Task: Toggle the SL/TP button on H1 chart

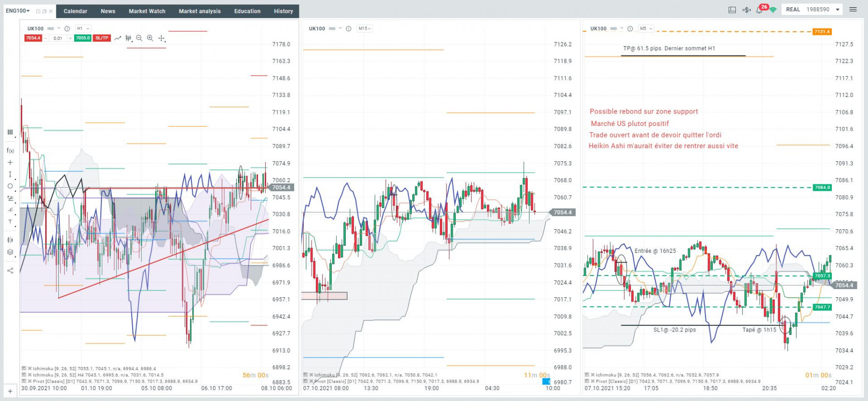Action: point(102,38)
